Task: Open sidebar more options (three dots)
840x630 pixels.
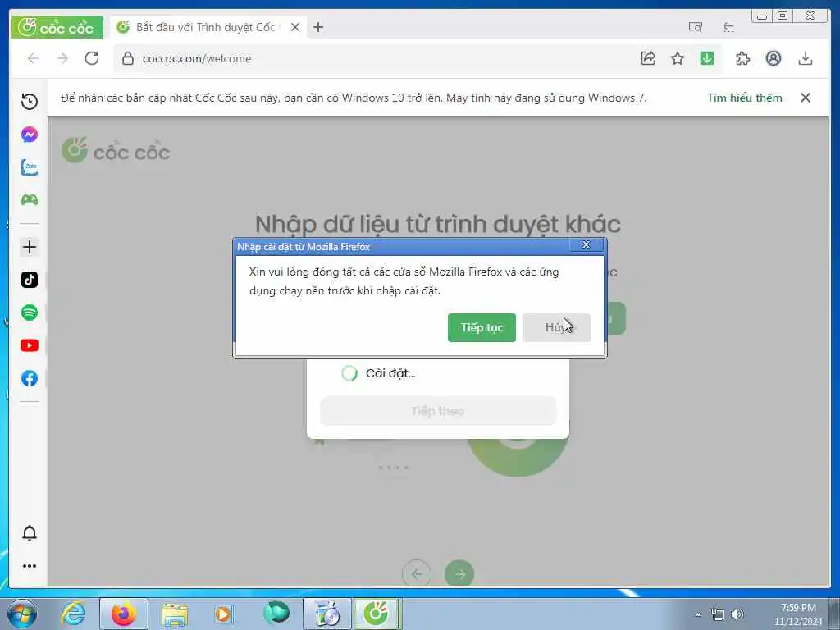Action: click(x=30, y=566)
